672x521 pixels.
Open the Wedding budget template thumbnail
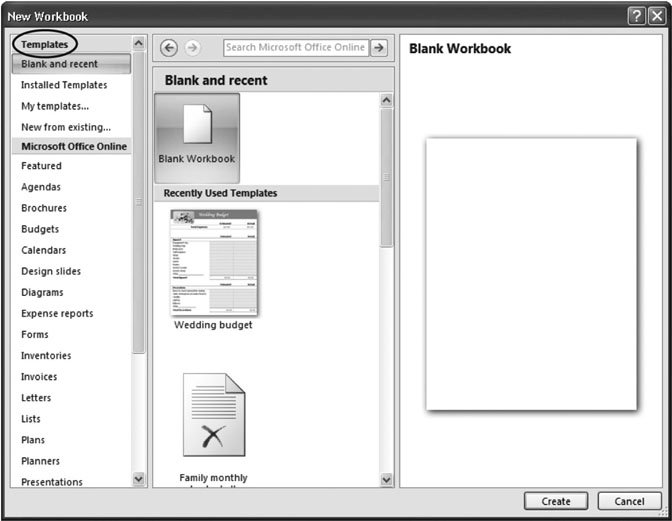coord(213,263)
